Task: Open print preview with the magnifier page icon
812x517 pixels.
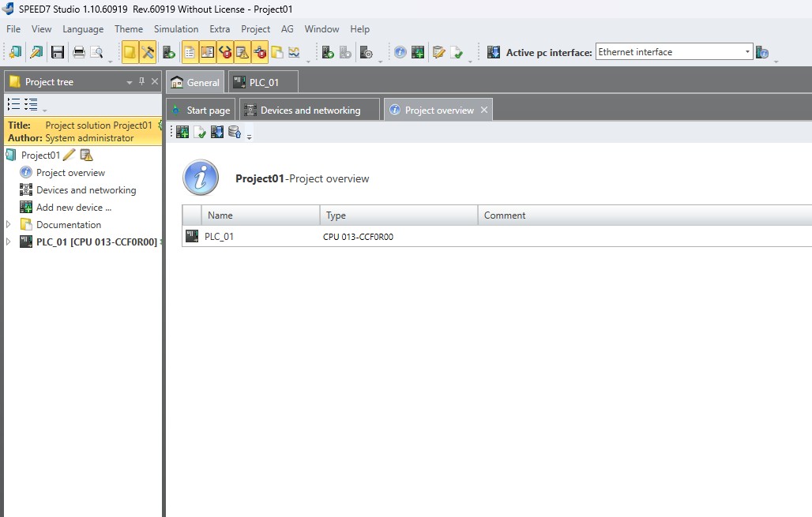Action: 97,52
